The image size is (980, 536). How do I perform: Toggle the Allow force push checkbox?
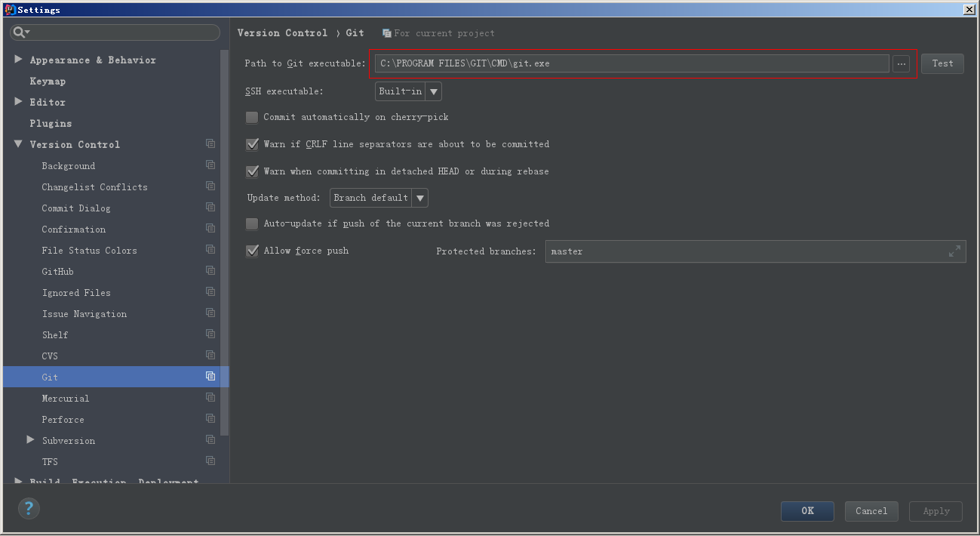[x=252, y=251]
